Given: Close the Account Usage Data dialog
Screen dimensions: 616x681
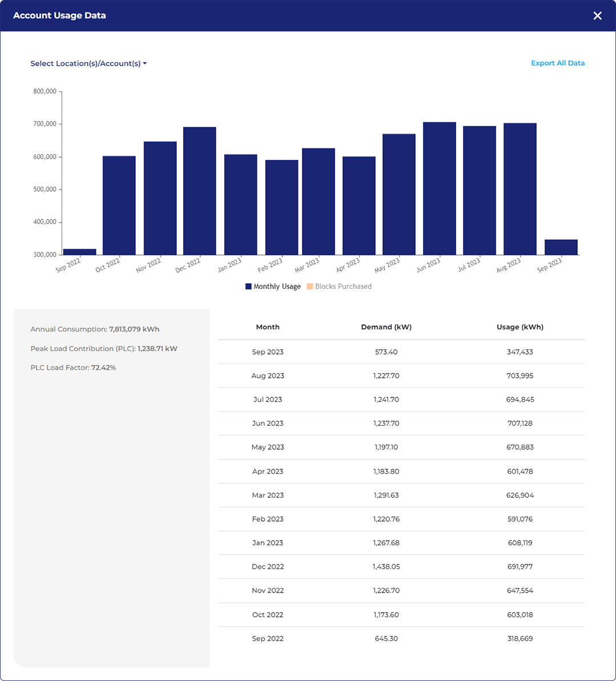Looking at the screenshot, I should [x=597, y=16].
